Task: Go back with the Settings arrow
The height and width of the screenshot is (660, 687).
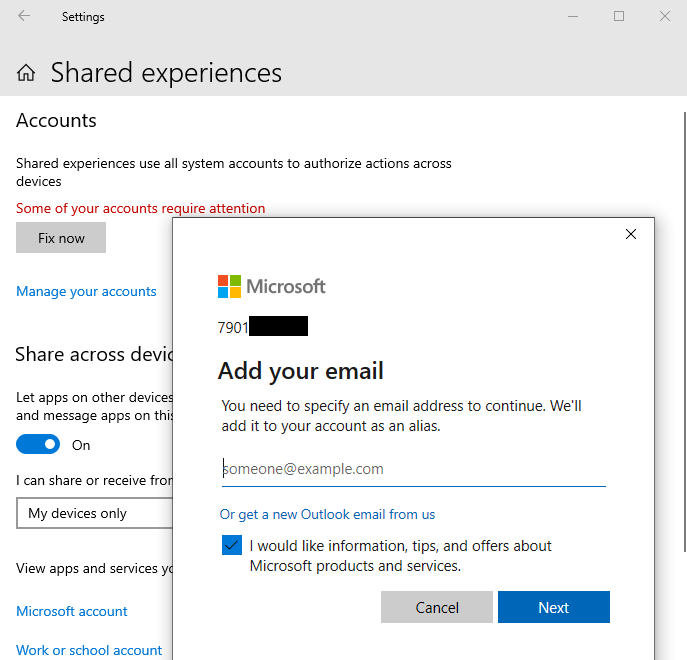Action: coord(24,16)
